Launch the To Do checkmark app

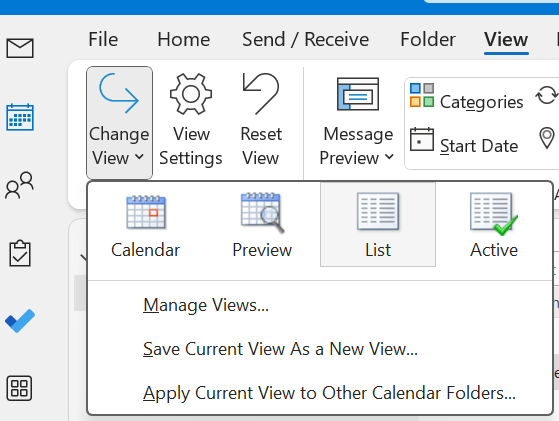click(20, 321)
